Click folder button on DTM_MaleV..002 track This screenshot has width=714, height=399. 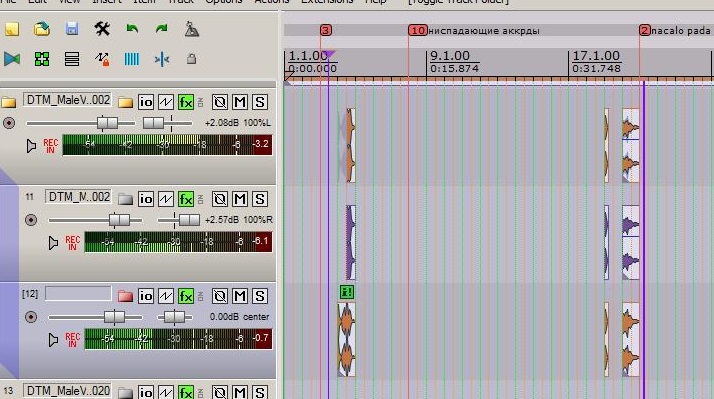(x=125, y=102)
